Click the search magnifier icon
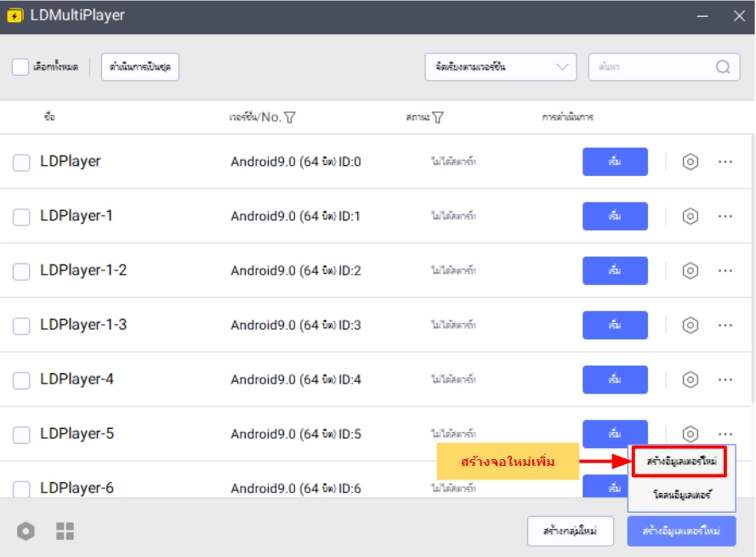This screenshot has width=756, height=557. pyautogui.click(x=723, y=67)
